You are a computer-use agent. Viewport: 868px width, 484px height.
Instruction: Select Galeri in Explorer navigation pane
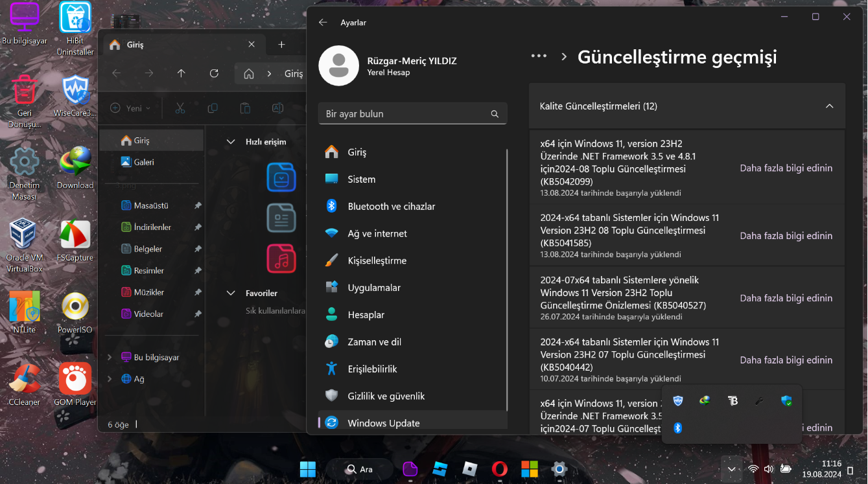[143, 162]
